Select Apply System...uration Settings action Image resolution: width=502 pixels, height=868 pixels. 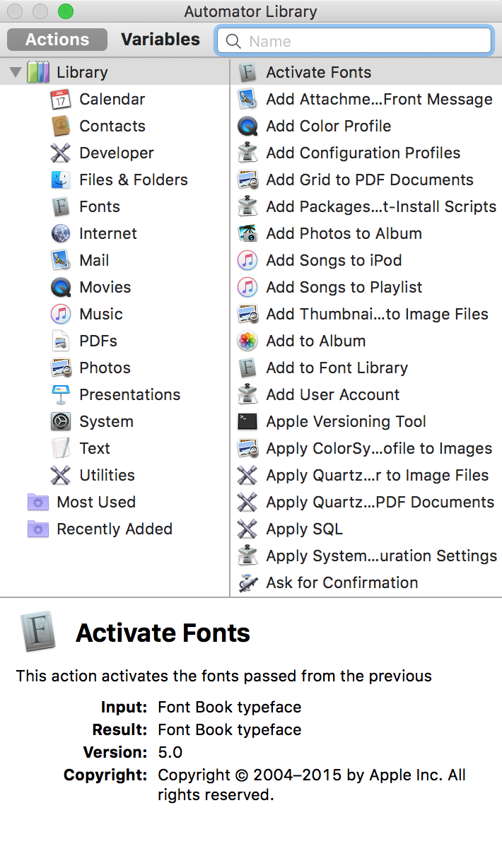coord(366,556)
